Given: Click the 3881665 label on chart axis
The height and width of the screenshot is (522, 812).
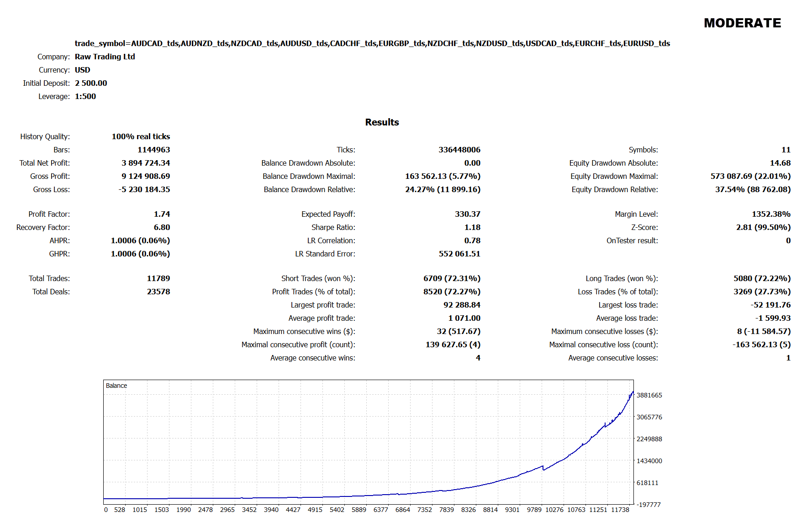Looking at the screenshot, I should click(649, 395).
